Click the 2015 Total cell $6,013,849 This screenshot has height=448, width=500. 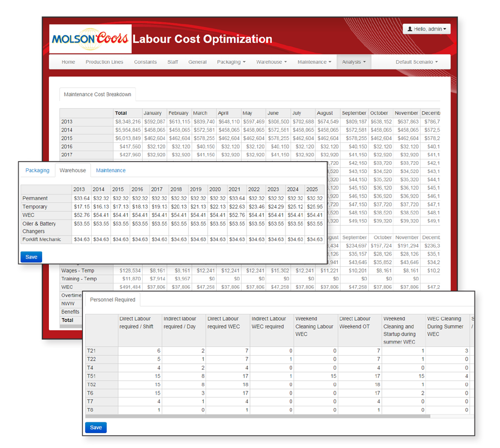pyautogui.click(x=128, y=138)
